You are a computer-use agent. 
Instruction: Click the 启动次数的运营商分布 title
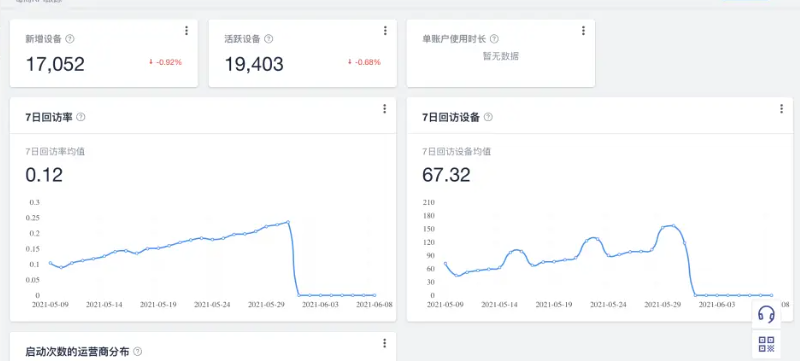[77, 351]
